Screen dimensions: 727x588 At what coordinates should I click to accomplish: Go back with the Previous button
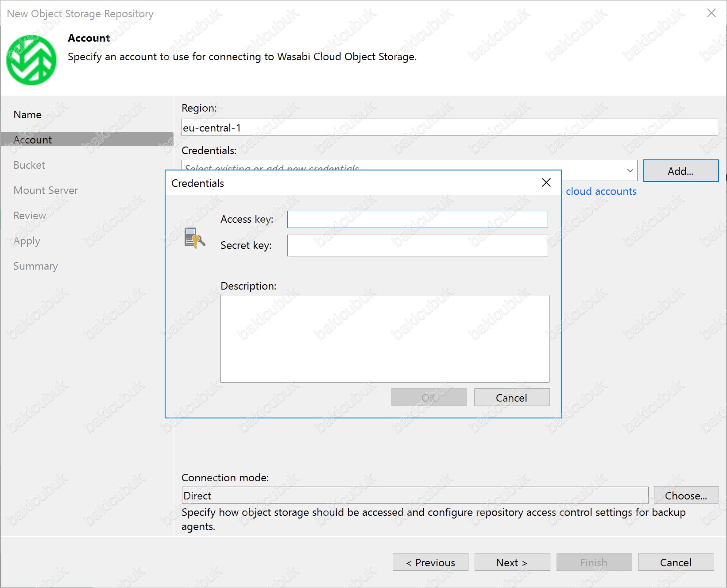pyautogui.click(x=430, y=562)
